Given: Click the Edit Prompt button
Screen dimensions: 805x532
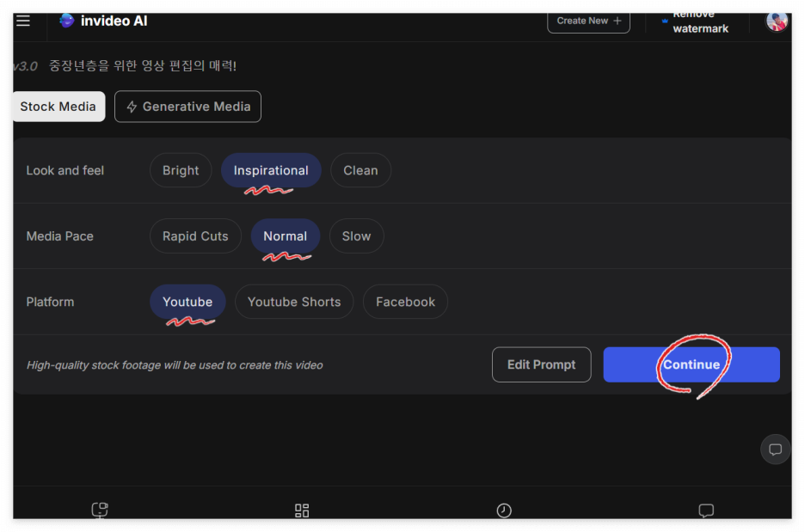Looking at the screenshot, I should [x=541, y=364].
